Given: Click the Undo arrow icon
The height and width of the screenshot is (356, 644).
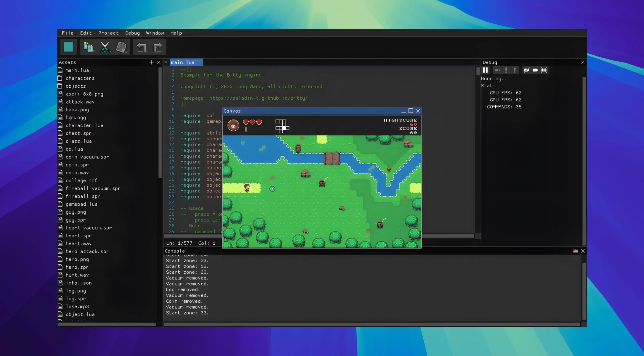Looking at the screenshot, I should point(141,47).
